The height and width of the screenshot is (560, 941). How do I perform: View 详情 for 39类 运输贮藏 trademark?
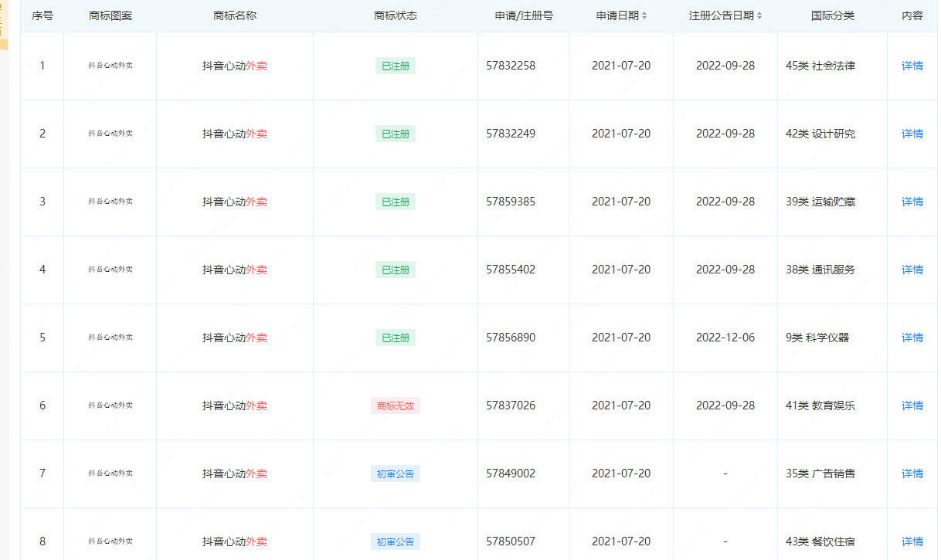[x=912, y=202]
